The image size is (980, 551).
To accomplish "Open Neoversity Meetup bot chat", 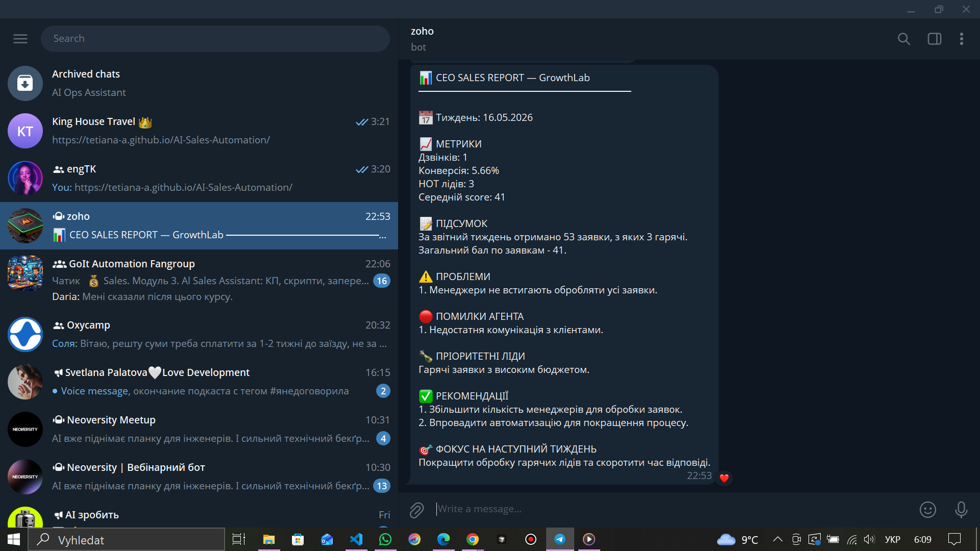I will coord(199,430).
